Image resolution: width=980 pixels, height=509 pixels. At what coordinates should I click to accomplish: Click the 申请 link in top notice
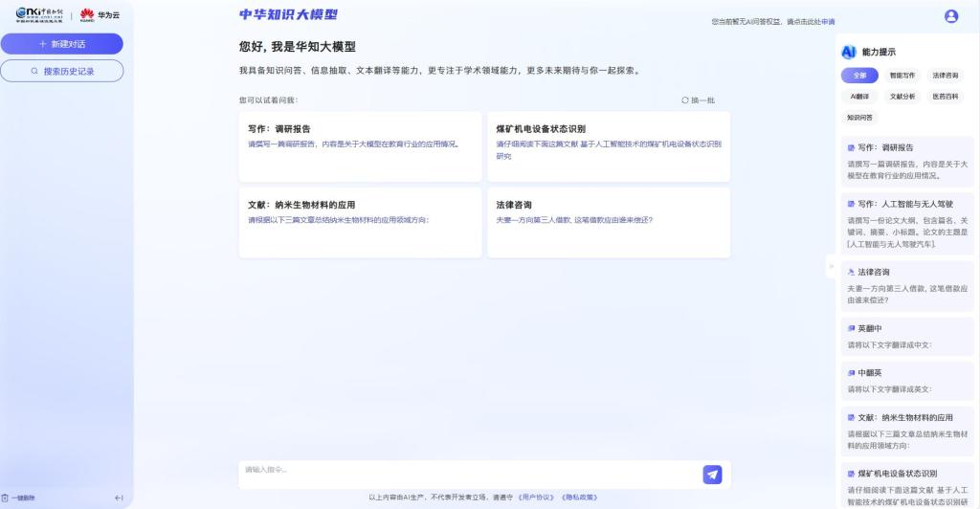828,21
